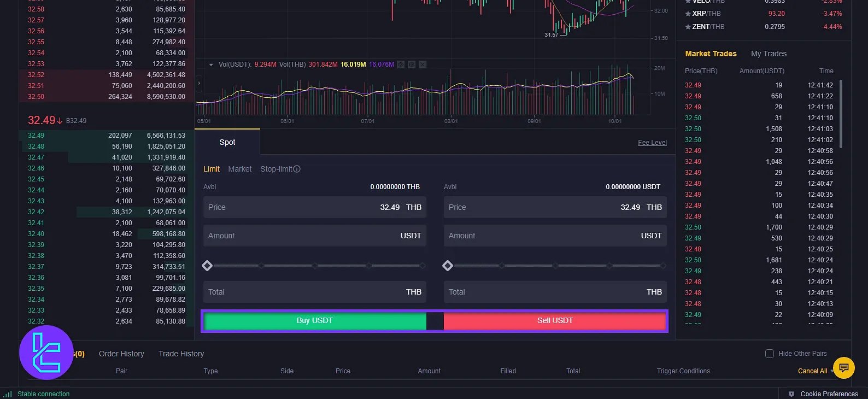This screenshot has height=399, width=868.
Task: Remove volume indicator with X icon
Action: (423, 64)
